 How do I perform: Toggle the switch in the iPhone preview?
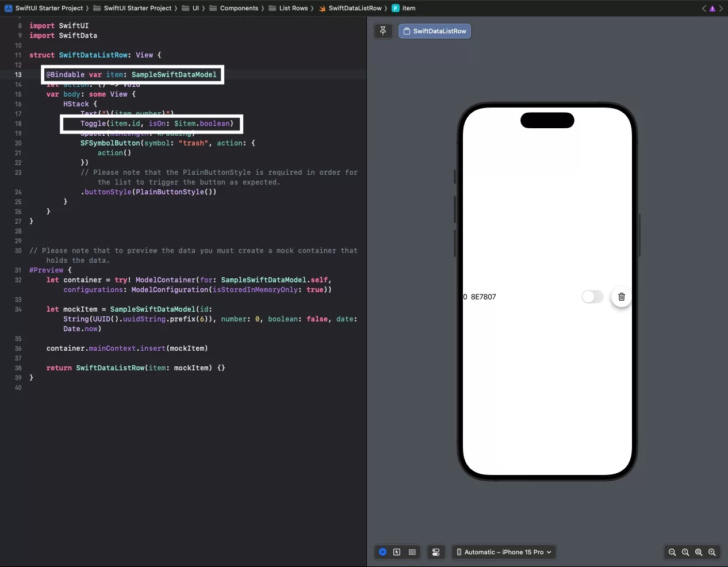592,297
